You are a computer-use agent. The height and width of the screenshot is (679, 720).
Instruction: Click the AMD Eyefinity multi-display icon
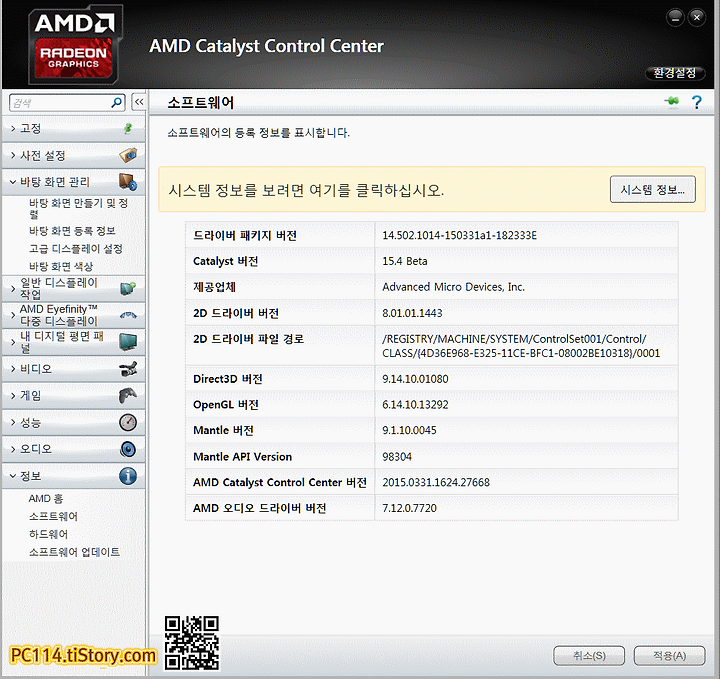click(x=128, y=315)
